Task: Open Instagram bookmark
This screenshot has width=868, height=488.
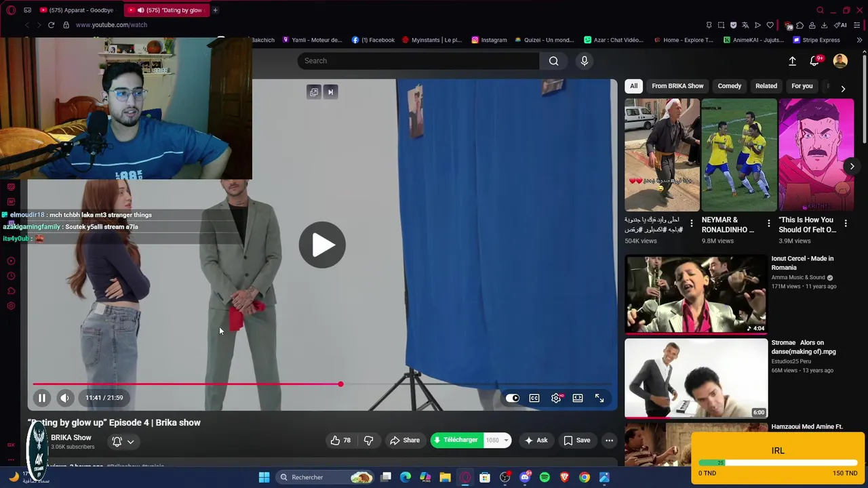Action: point(489,40)
